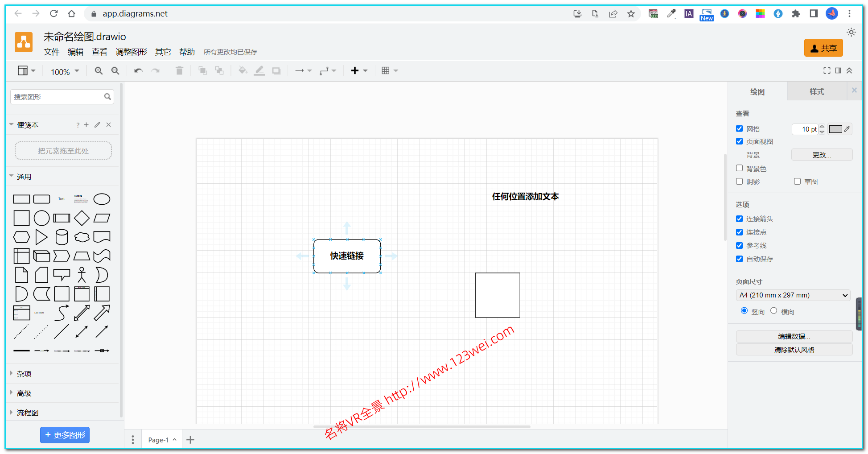
Task: Click the undo arrow in toolbar
Action: pyautogui.click(x=138, y=71)
